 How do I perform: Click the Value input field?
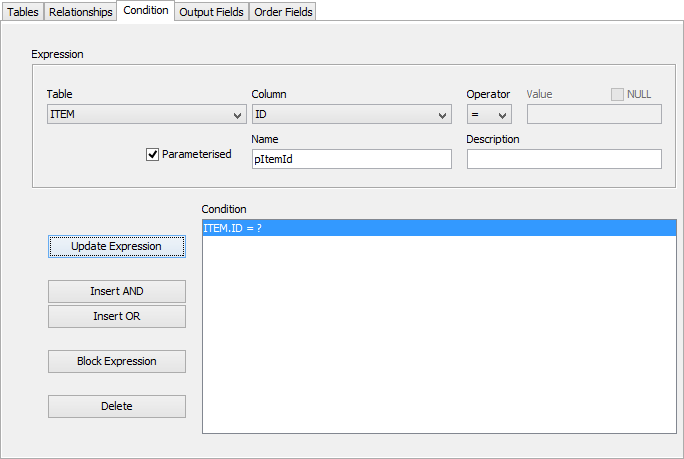pyautogui.click(x=594, y=115)
